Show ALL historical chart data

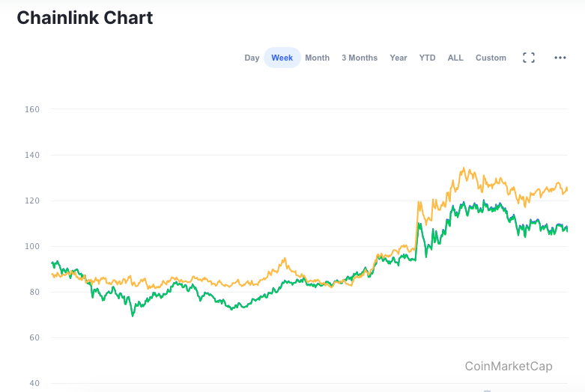coord(455,58)
